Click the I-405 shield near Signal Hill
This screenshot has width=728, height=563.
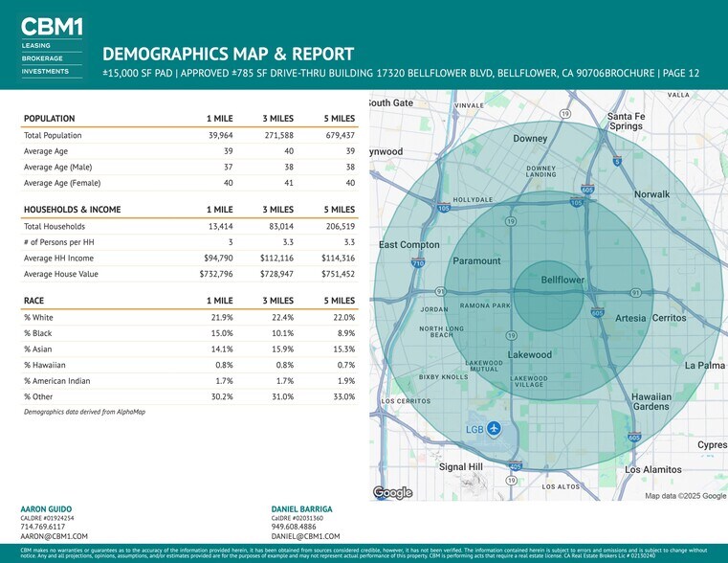pos(516,466)
